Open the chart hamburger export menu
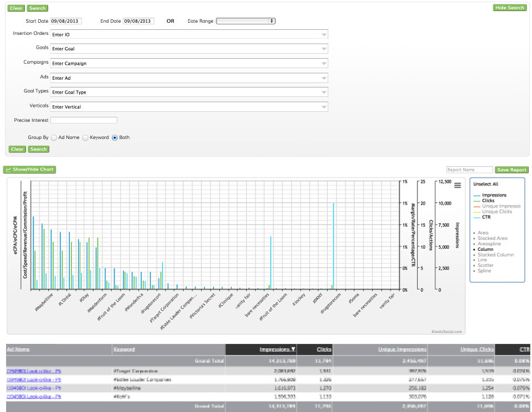532x412 pixels. [x=457, y=186]
